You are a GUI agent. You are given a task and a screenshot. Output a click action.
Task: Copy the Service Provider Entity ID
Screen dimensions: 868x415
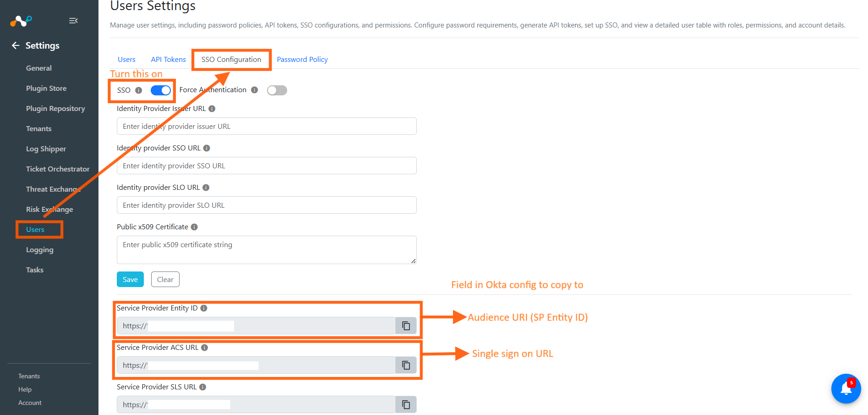coord(406,326)
